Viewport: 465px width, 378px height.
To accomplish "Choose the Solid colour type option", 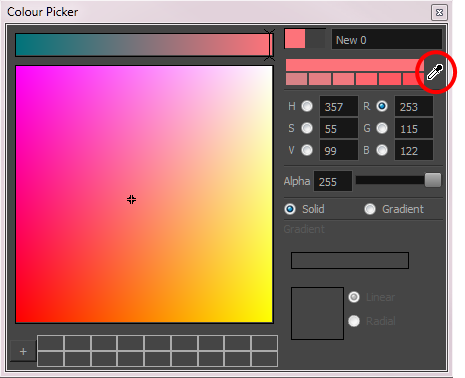I will pyautogui.click(x=304, y=209).
